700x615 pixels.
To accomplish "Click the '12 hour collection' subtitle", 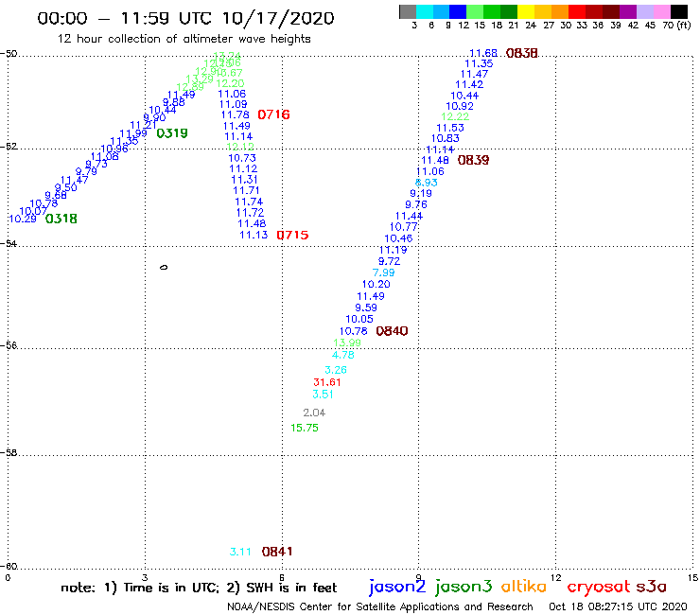I will [184, 39].
